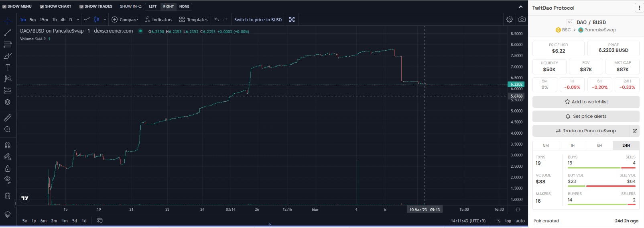Expand the chart style dropdown arrow
This screenshot has width=644, height=228.
click(105, 19)
